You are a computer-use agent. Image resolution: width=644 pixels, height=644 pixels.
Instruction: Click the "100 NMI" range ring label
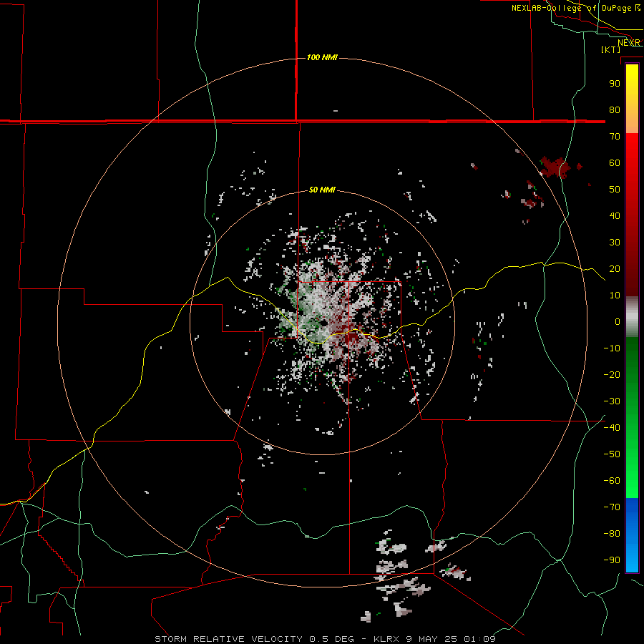point(322,57)
